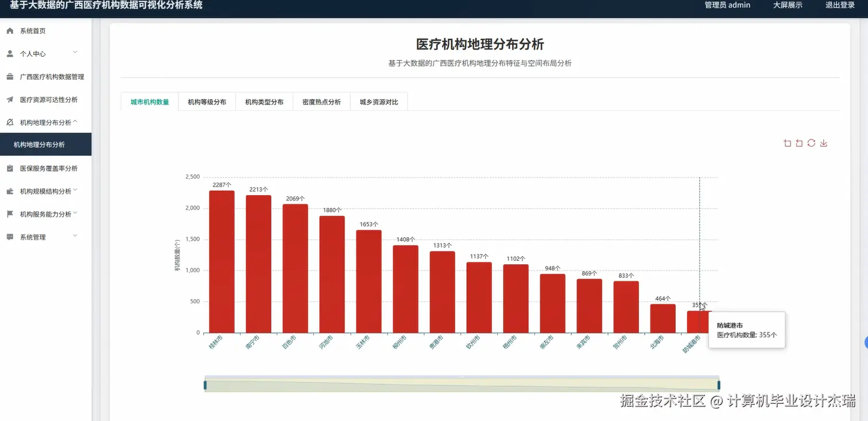Click the 河池市 bar showing 1880个
Image resolution: width=868 pixels, height=421 pixels.
[x=332, y=275]
